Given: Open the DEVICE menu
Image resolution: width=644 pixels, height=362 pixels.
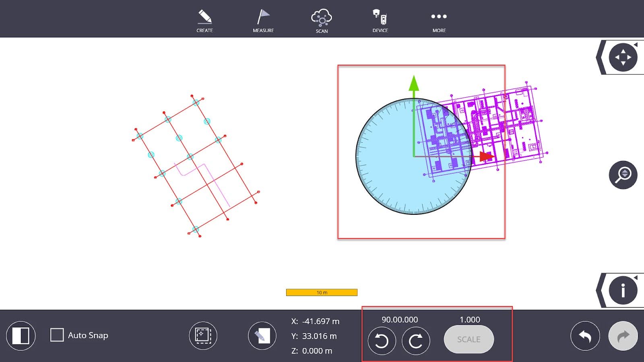Looking at the screenshot, I should pyautogui.click(x=380, y=21).
